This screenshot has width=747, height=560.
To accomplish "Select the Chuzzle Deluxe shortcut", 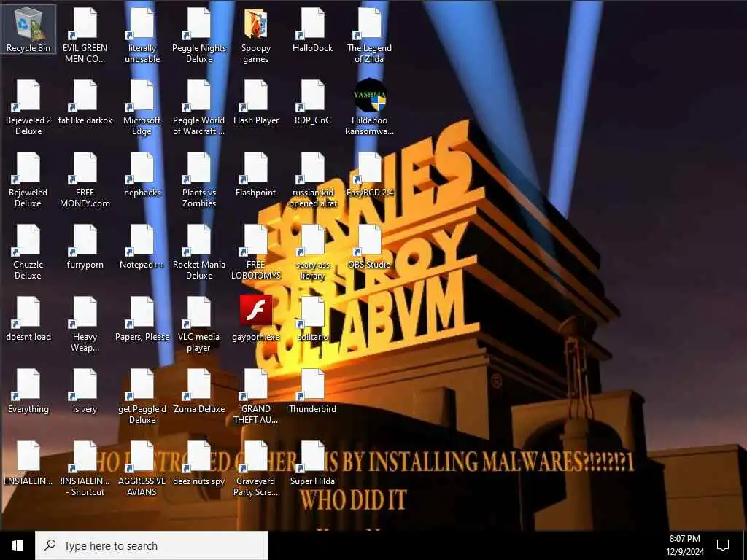I will click(28, 252).
